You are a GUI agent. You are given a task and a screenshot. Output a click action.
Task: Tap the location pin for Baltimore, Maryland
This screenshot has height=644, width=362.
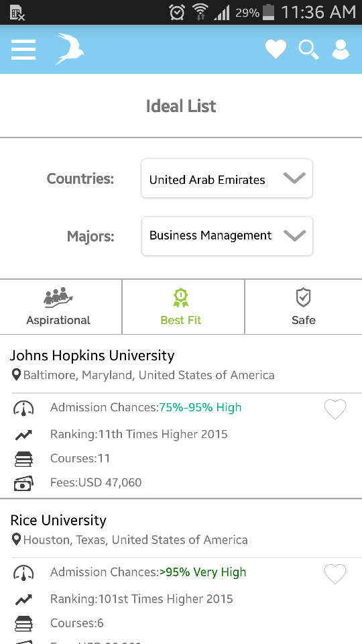coord(16,374)
